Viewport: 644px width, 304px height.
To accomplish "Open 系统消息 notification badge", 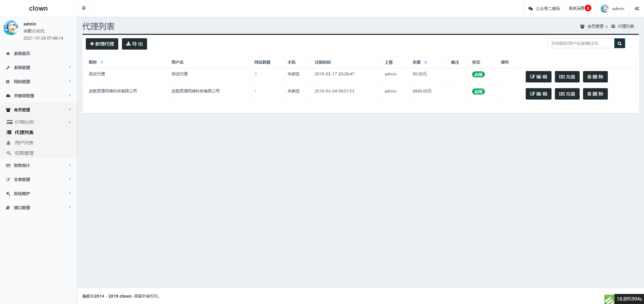I will point(588,8).
